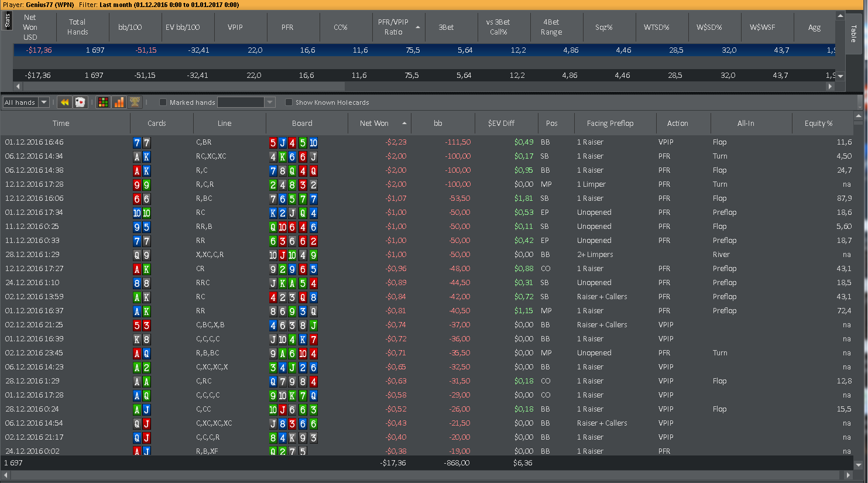
Task: Expand the Marked hands dropdown list
Action: 270,102
